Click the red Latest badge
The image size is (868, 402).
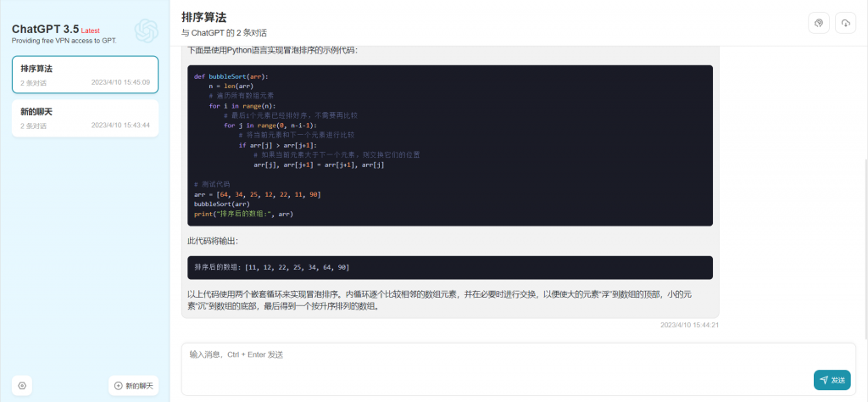click(90, 31)
